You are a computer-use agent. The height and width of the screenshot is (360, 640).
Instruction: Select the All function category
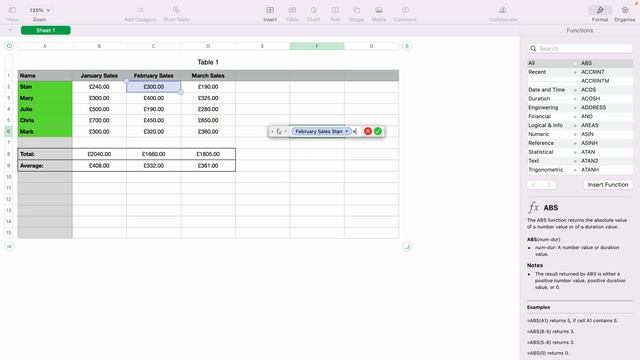point(552,63)
